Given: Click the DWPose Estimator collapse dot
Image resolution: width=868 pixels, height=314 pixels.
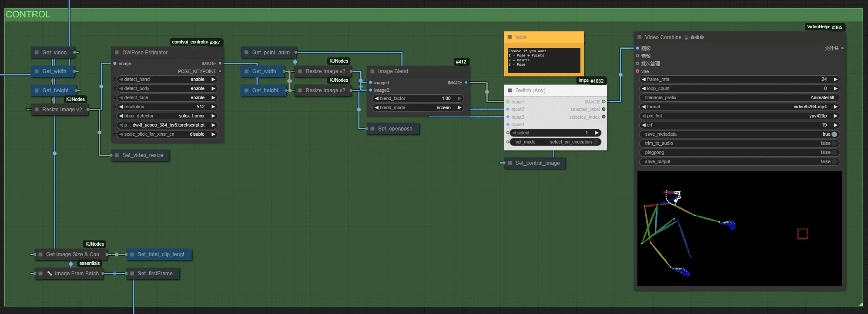Looking at the screenshot, I should coord(117,52).
